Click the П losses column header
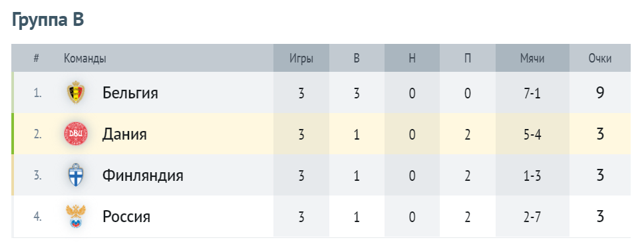The image size is (644, 250). [x=468, y=59]
